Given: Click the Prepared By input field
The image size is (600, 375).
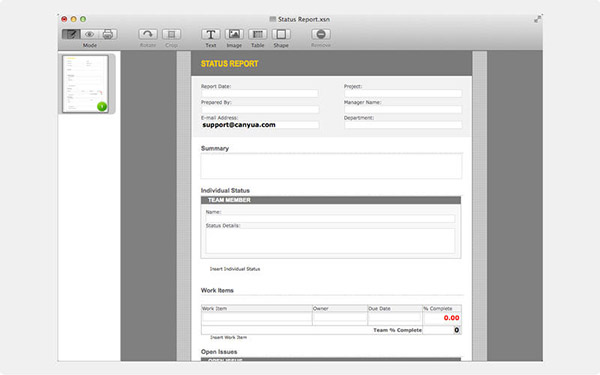Looking at the screenshot, I should pos(260,109).
